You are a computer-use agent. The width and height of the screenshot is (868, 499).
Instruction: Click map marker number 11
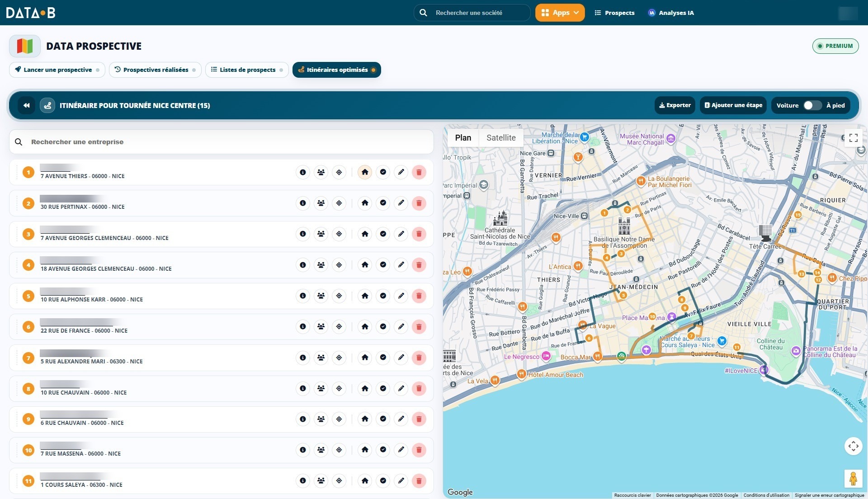click(737, 347)
